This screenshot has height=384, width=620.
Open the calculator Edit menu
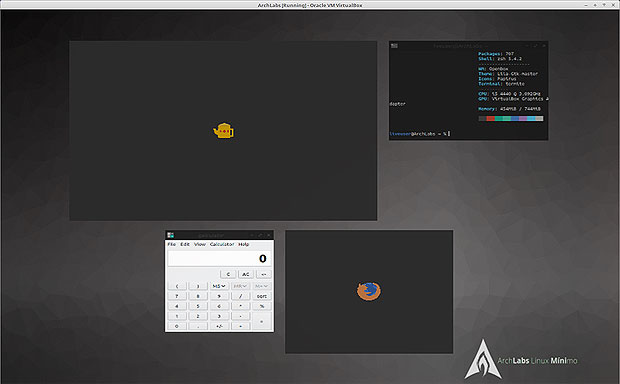[x=185, y=244]
